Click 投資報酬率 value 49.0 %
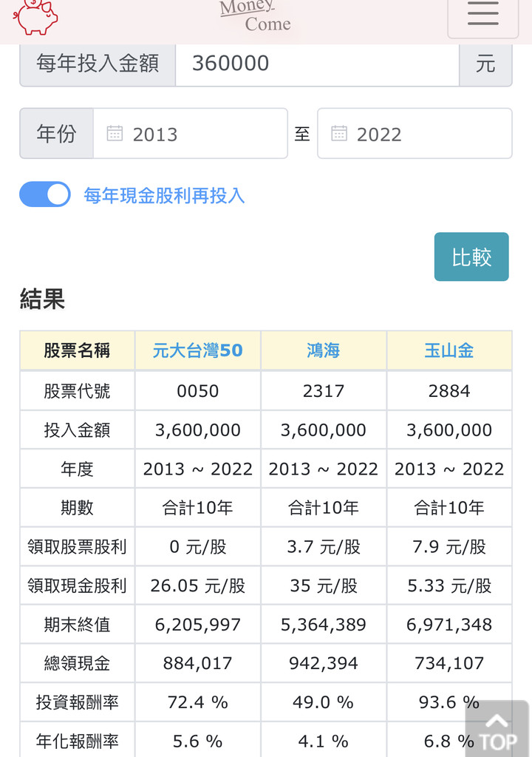Image resolution: width=532 pixels, height=757 pixels. click(324, 702)
